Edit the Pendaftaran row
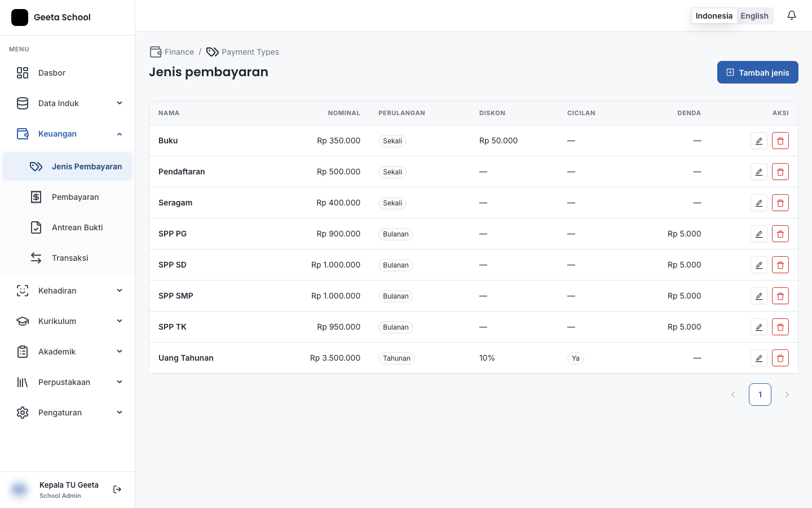 click(759, 172)
